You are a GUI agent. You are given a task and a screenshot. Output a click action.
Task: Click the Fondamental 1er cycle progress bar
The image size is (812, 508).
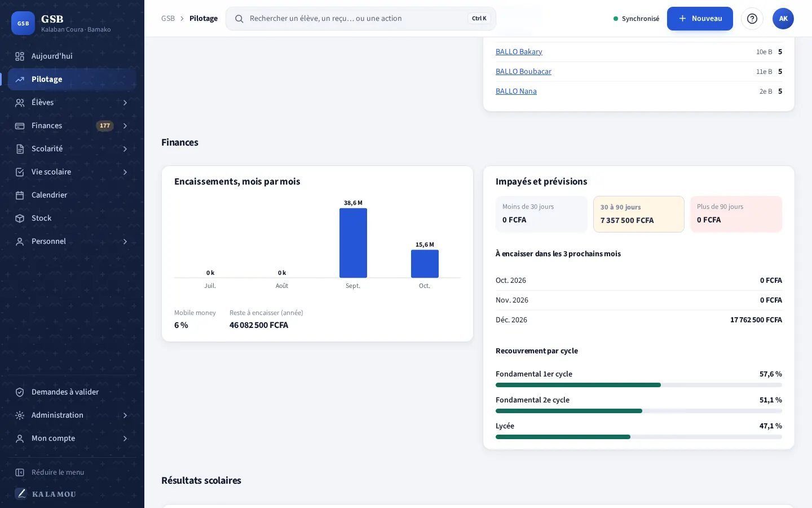point(639,385)
